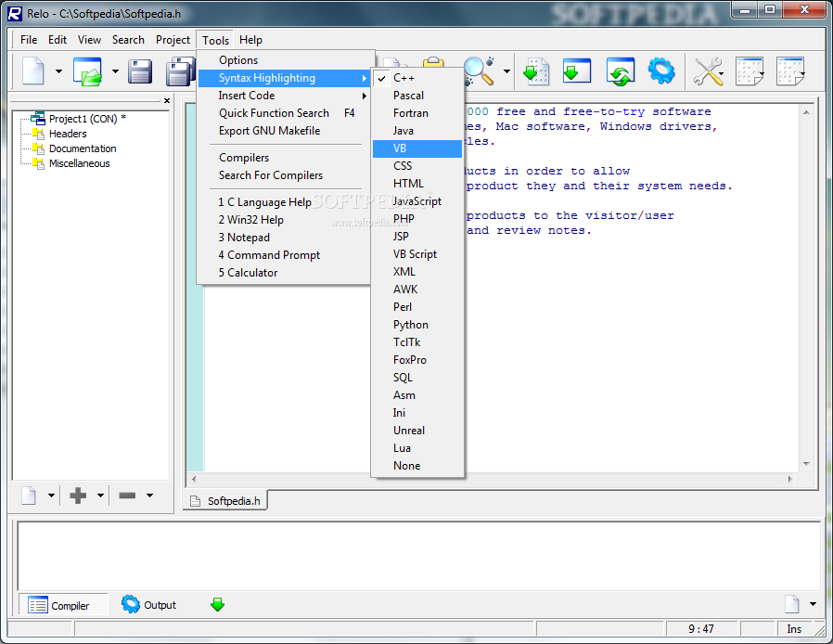This screenshot has width=833, height=644.
Task: Click the Save floppy disk icon
Action: coord(140,71)
